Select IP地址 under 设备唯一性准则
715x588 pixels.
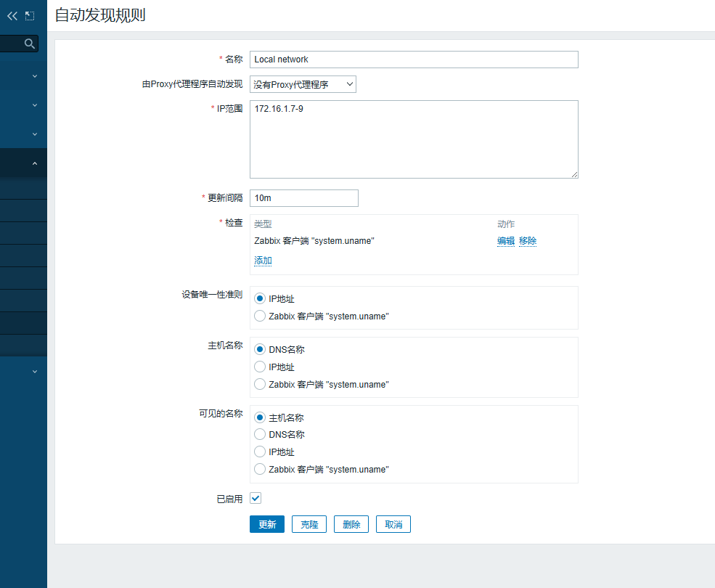(x=260, y=299)
